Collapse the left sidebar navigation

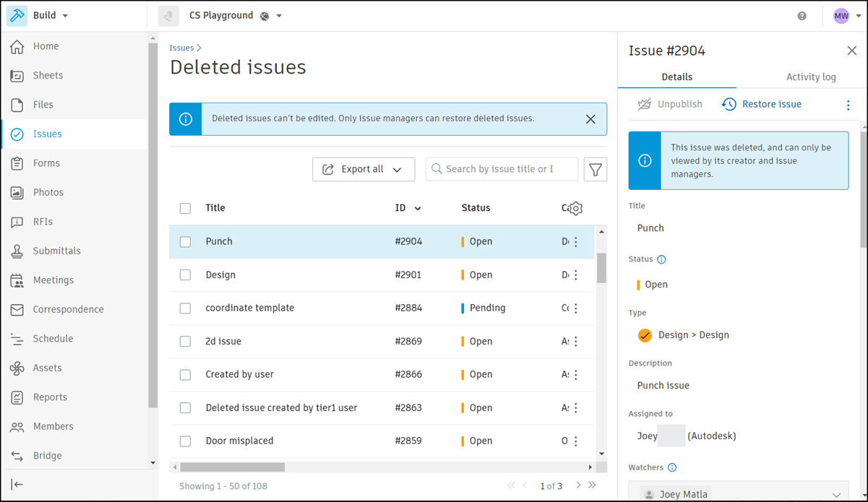pyautogui.click(x=17, y=485)
